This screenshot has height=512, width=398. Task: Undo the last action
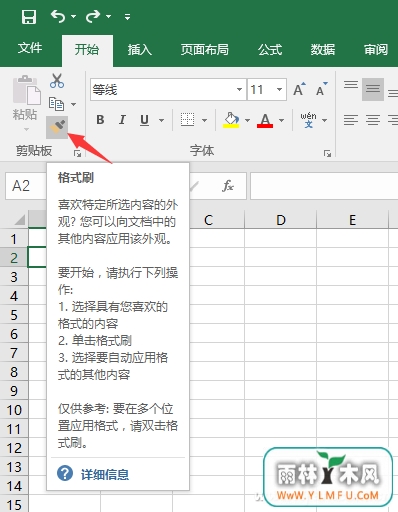[58, 16]
